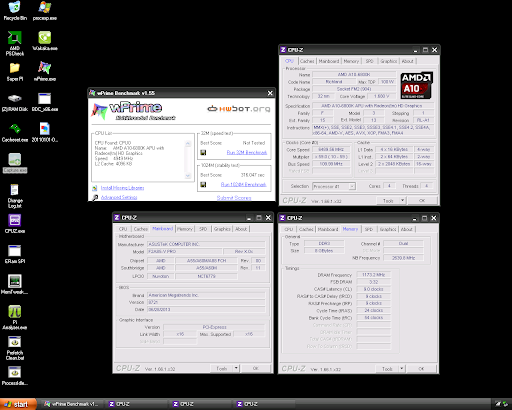The image size is (512, 410).
Task: Click the Run 1024M Benchmark link
Action: point(243,184)
